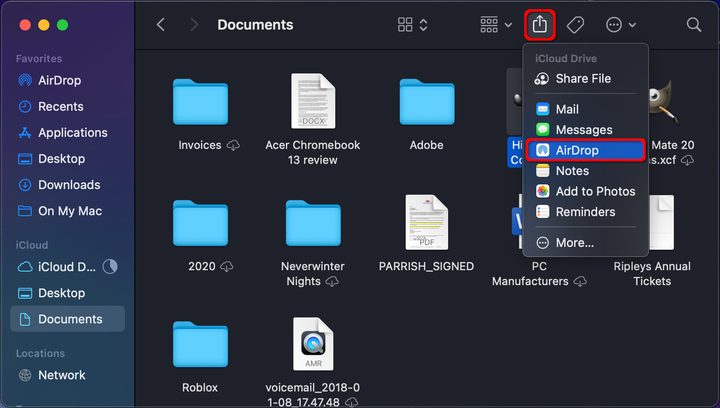Select the 2020 folder
This screenshot has width=720, height=408.
(x=200, y=223)
